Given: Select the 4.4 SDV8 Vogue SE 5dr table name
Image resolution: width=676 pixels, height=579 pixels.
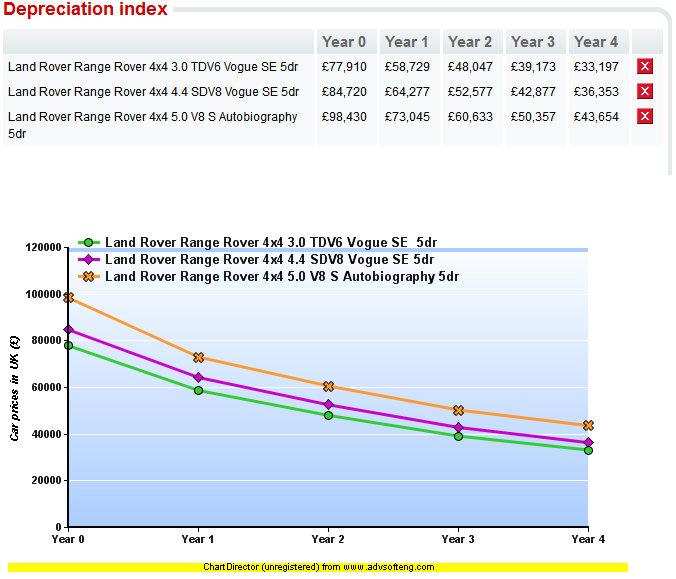Looking at the screenshot, I should (153, 92).
